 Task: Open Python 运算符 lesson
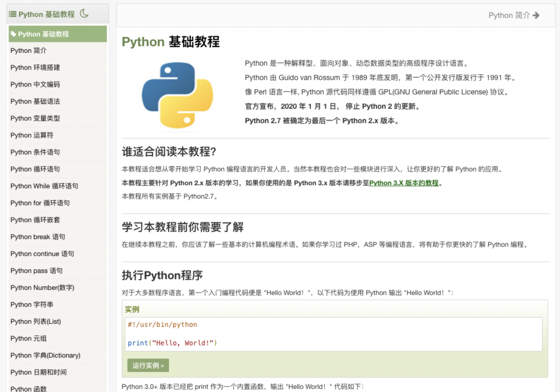point(32,135)
